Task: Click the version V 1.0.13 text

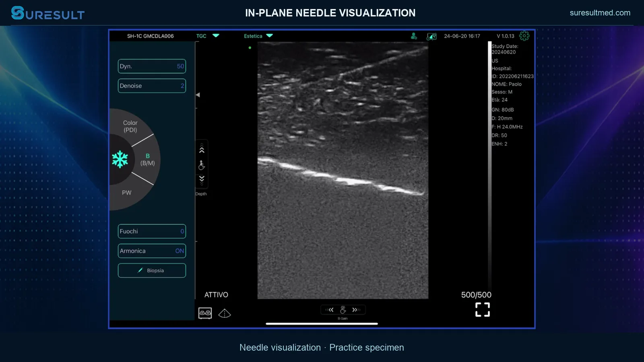Action: (506, 36)
